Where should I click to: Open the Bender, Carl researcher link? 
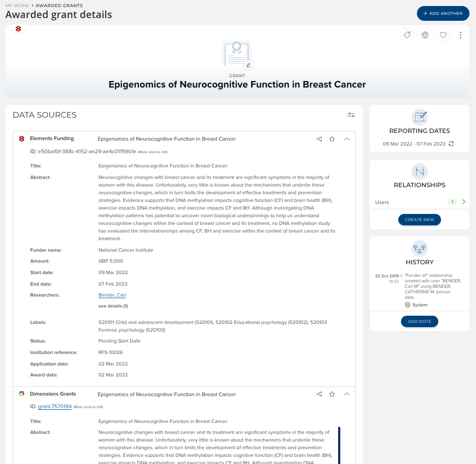(x=112, y=295)
